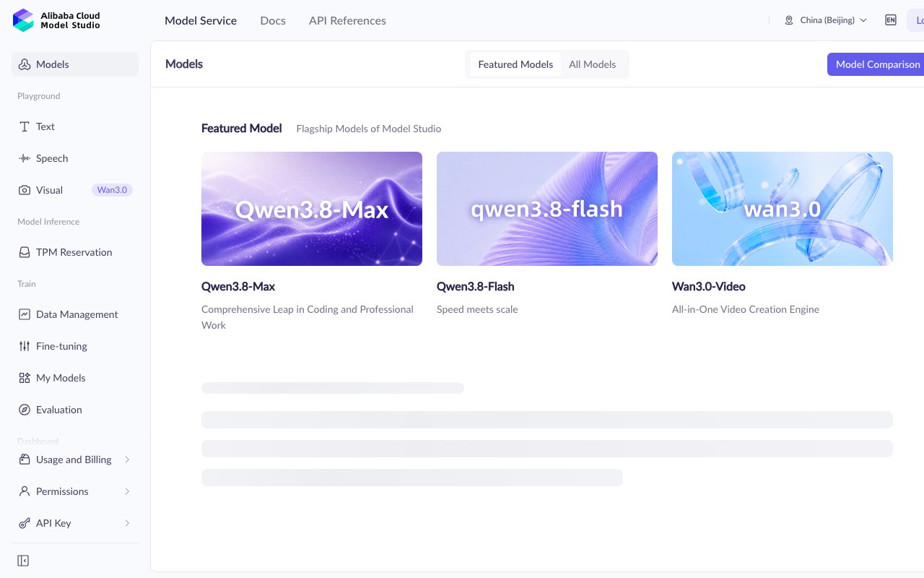Open the API References top menu
924x578 pixels.
point(347,20)
